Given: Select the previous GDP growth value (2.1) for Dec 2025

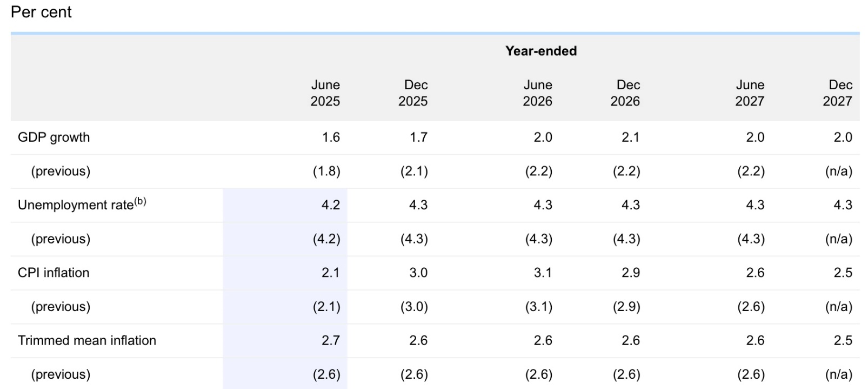Looking at the screenshot, I should [x=414, y=172].
